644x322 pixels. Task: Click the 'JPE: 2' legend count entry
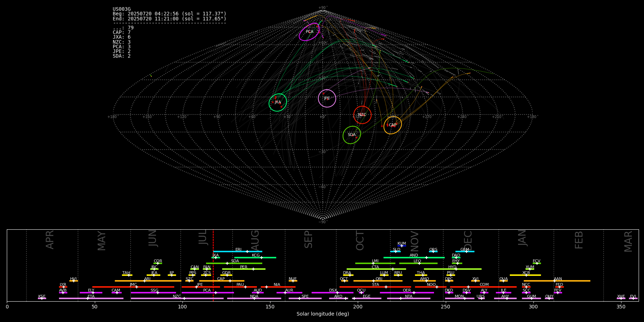(122, 52)
